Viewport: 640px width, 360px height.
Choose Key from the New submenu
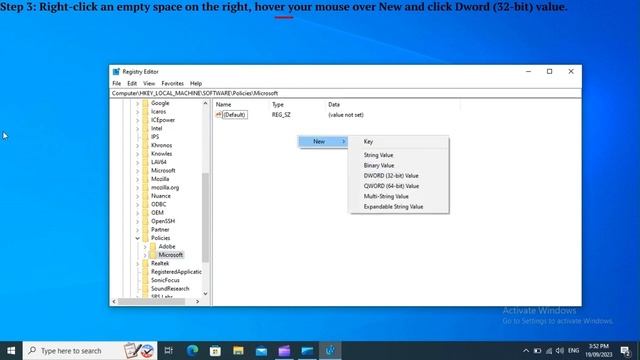(x=368, y=142)
